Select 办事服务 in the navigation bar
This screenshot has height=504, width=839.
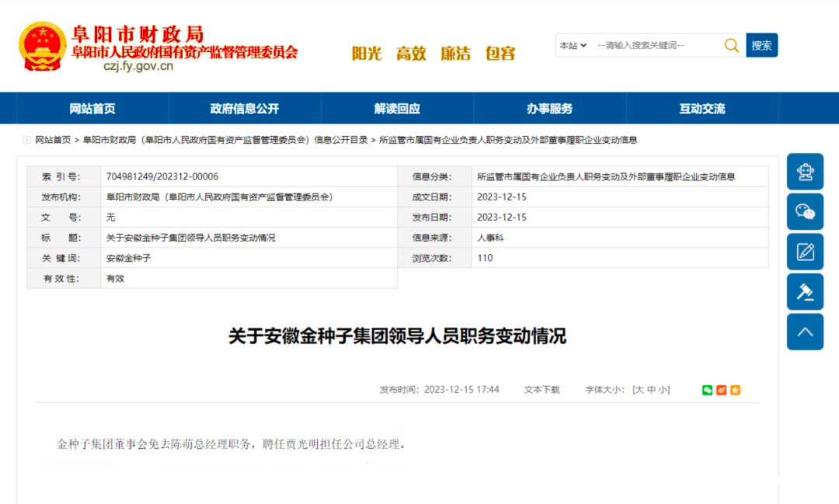pos(549,109)
